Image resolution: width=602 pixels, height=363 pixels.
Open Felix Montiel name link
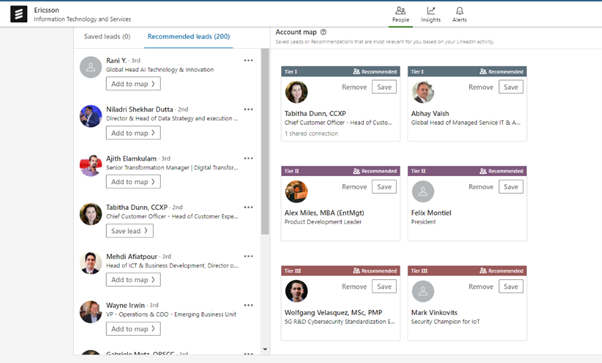point(431,213)
